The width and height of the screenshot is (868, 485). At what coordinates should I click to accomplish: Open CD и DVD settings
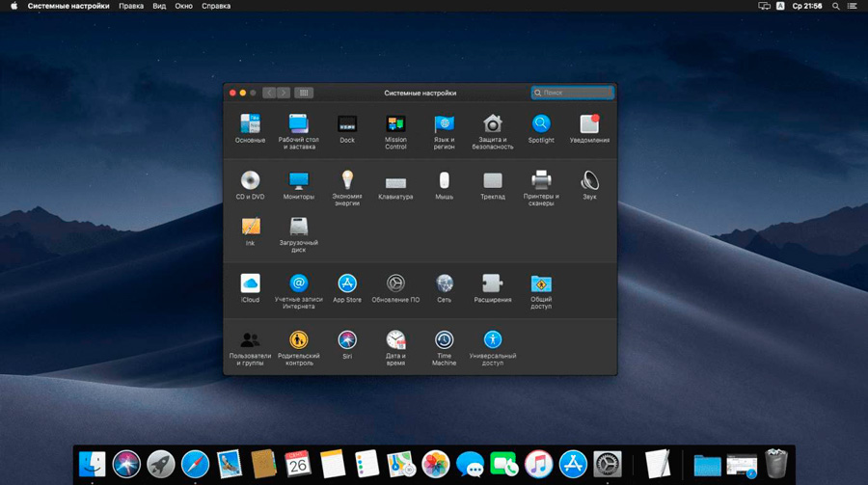tap(250, 185)
